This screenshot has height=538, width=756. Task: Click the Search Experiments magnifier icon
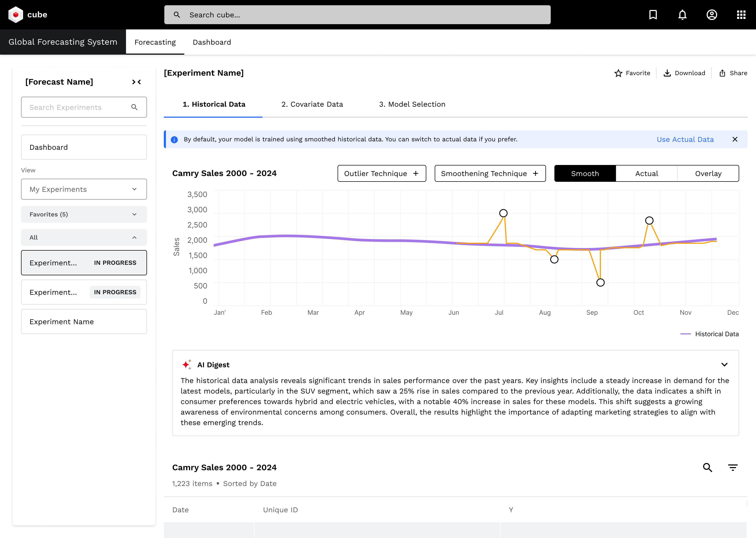coord(134,107)
